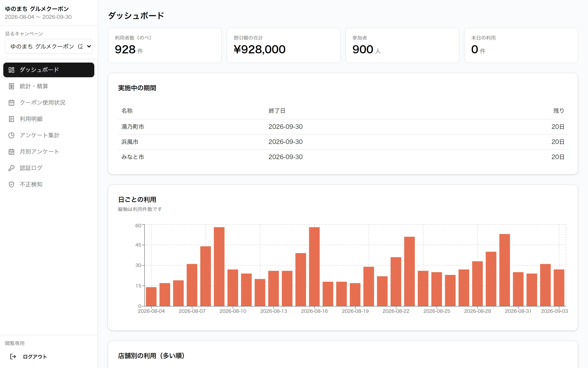Click the 割引額の合計 ¥928,000 card
This screenshot has height=368, width=588.
[x=284, y=46]
